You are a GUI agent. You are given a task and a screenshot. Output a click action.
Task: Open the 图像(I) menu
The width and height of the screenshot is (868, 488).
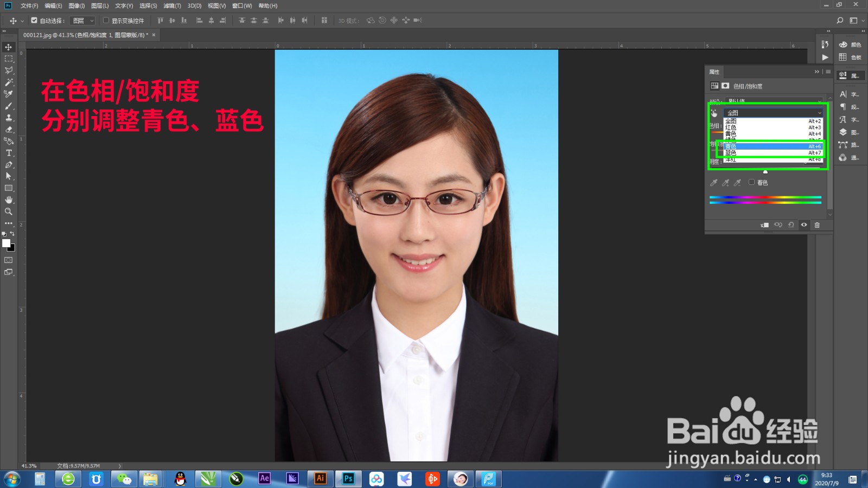tap(76, 5)
